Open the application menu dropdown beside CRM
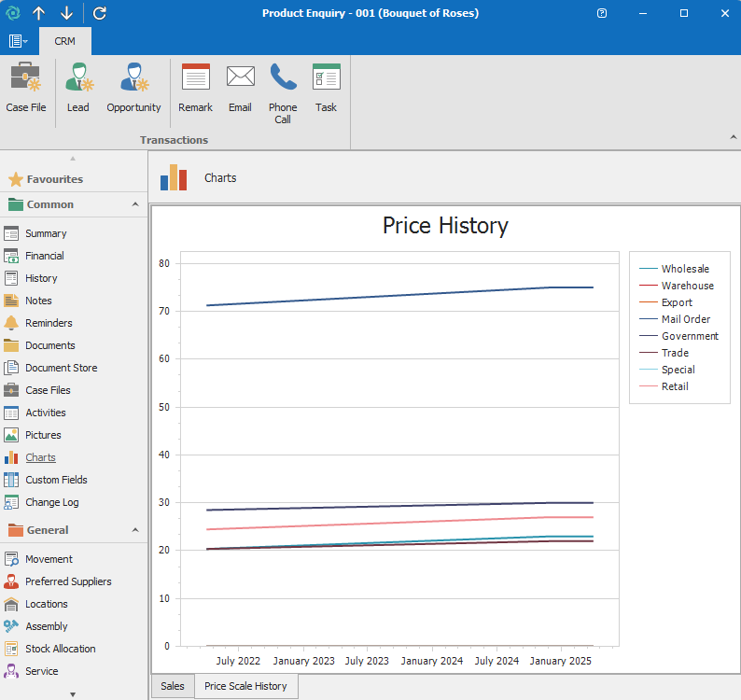 coord(18,41)
